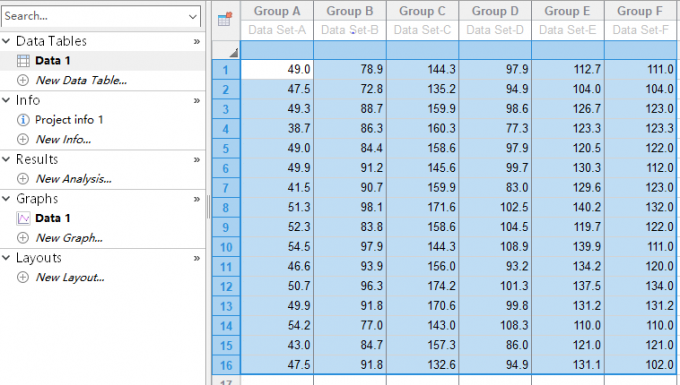Screen dimensions: 680x385
Task: Select the Group E column header
Action: tap(568, 11)
